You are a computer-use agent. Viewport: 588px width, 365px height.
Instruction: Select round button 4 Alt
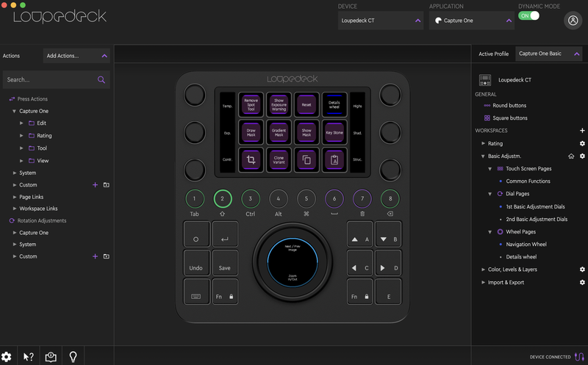[279, 198]
